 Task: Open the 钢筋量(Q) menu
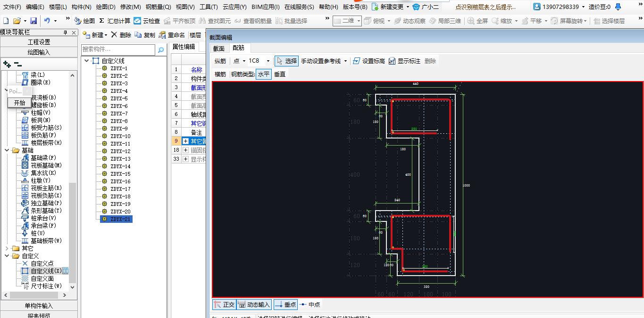point(159,7)
